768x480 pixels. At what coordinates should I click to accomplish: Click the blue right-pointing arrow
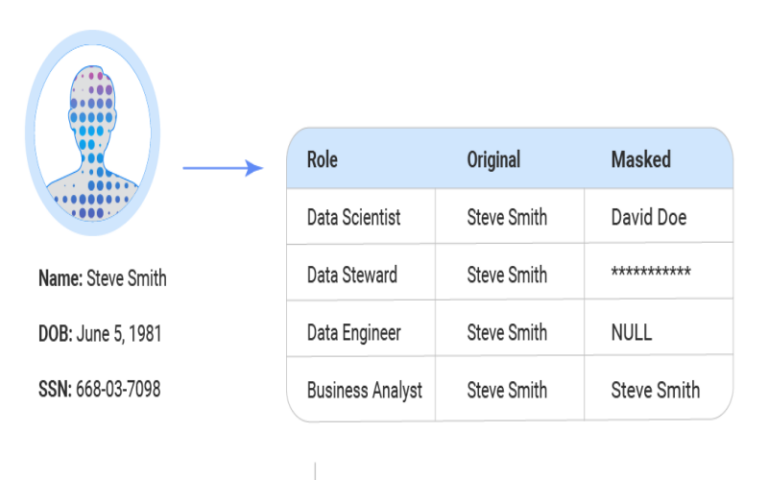[222, 168]
